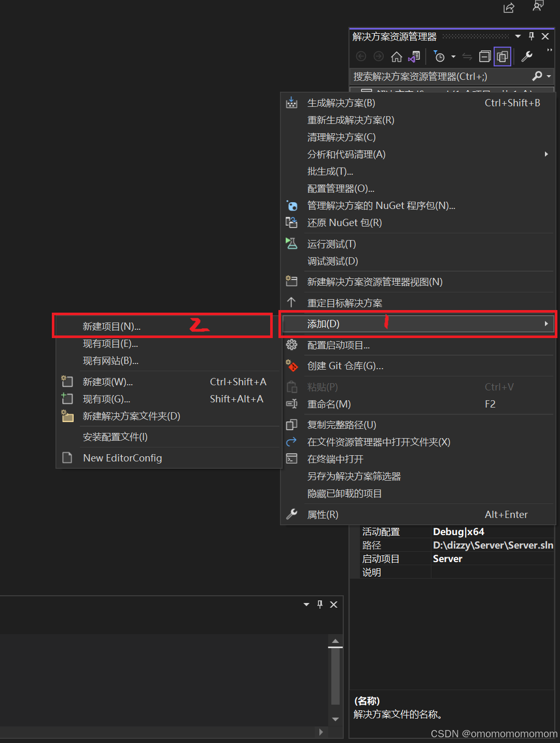Click the Git icon beside 创建 Git 仓库
Image resolution: width=560 pixels, height=743 pixels.
(292, 366)
